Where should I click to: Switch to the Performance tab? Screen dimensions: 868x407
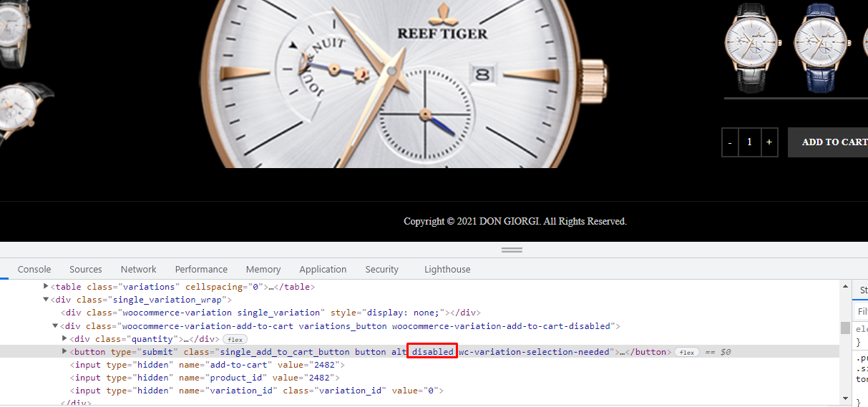tap(201, 270)
